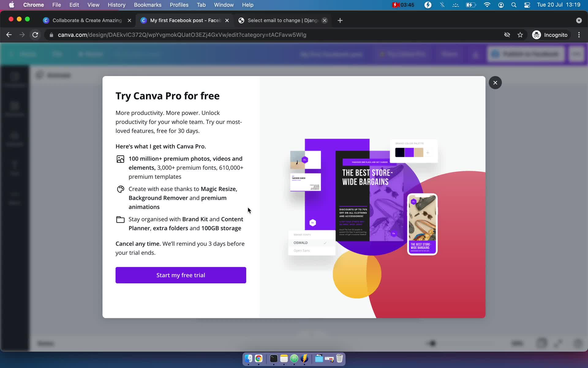Click the black brand color swatch
Screen dimensions: 588x368
point(400,152)
